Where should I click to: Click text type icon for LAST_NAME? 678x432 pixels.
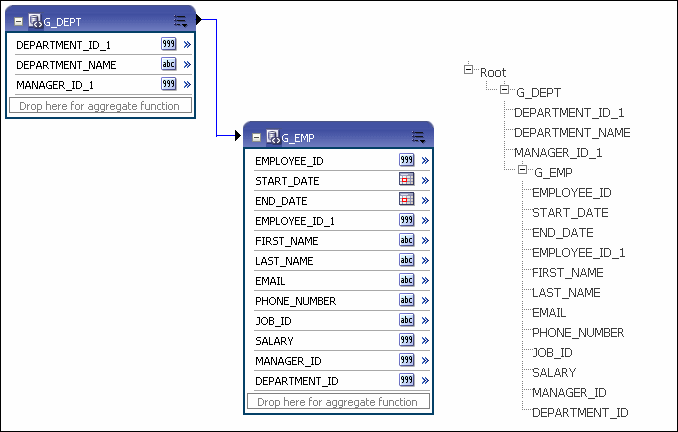(406, 260)
